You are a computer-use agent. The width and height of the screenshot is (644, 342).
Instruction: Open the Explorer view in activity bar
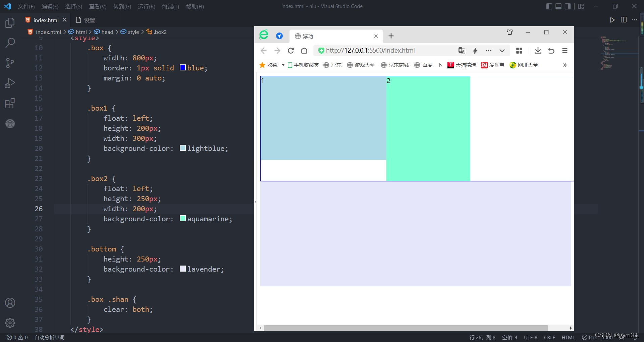10,23
